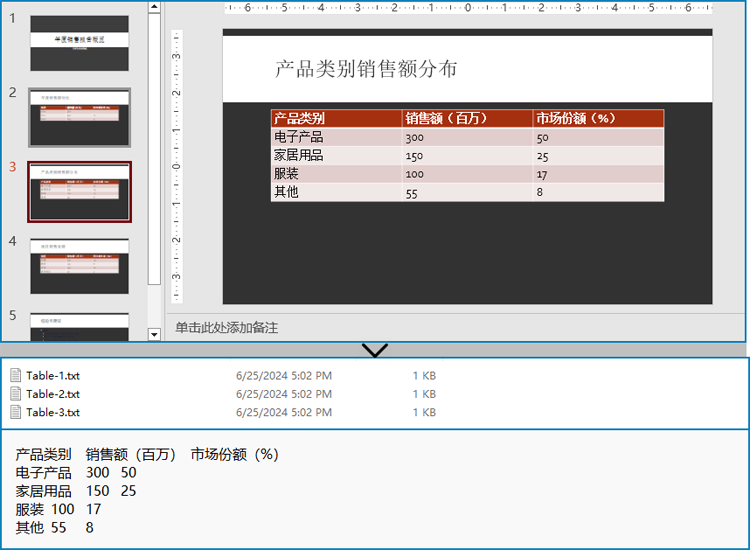This screenshot has height=550, width=750.
Task: Click the slide title 产品类别销售额分布
Action: [x=366, y=69]
